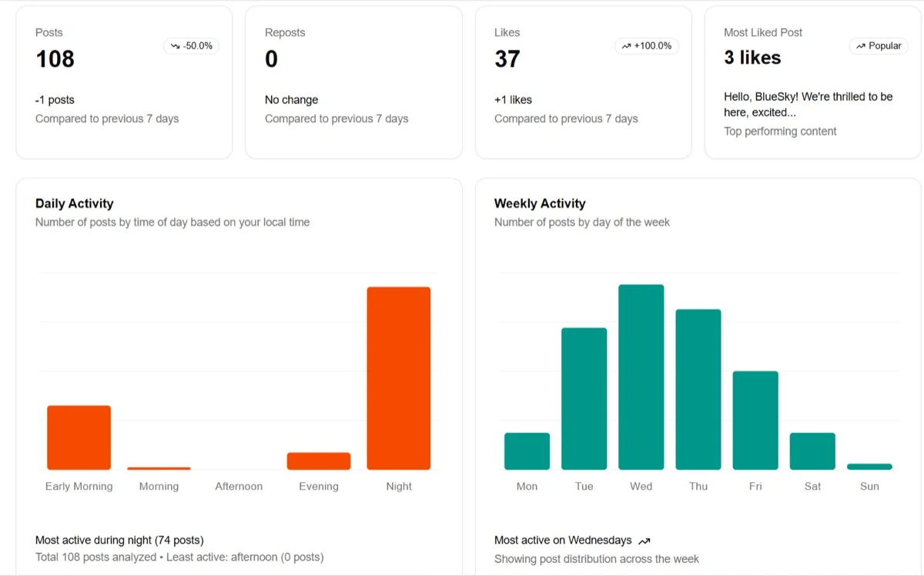The height and width of the screenshot is (576, 924).
Task: Click the '3 likes' heading
Action: click(x=752, y=58)
